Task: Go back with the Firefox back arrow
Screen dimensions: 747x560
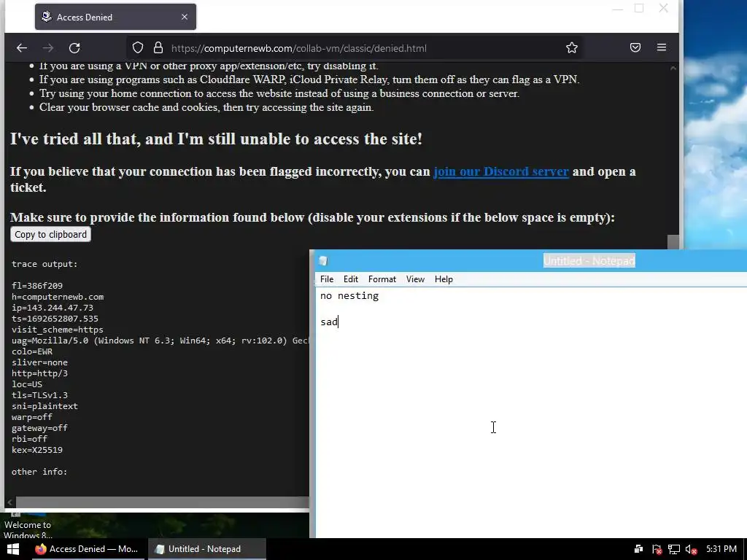Action: click(22, 48)
